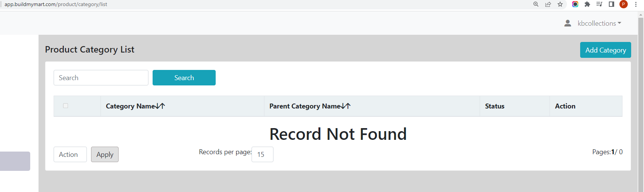This screenshot has width=644, height=192.
Task: Tick the select-all checkbox in table header
Action: pyautogui.click(x=66, y=106)
